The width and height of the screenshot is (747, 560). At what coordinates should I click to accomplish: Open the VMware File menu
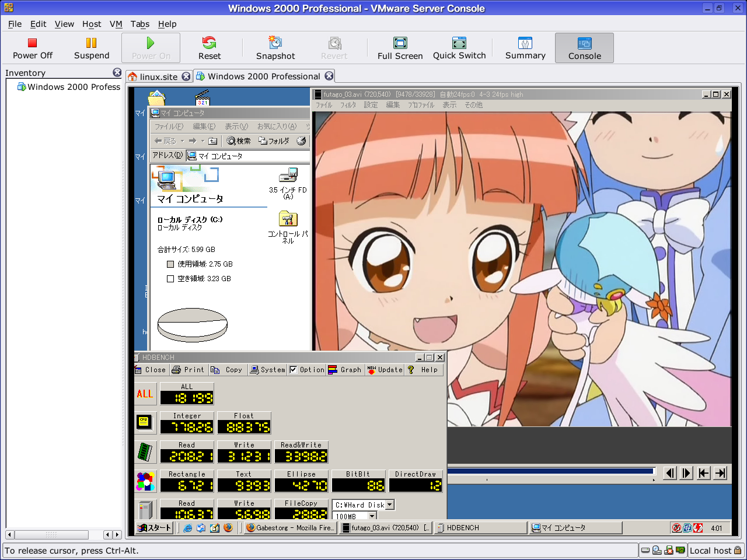tap(15, 24)
